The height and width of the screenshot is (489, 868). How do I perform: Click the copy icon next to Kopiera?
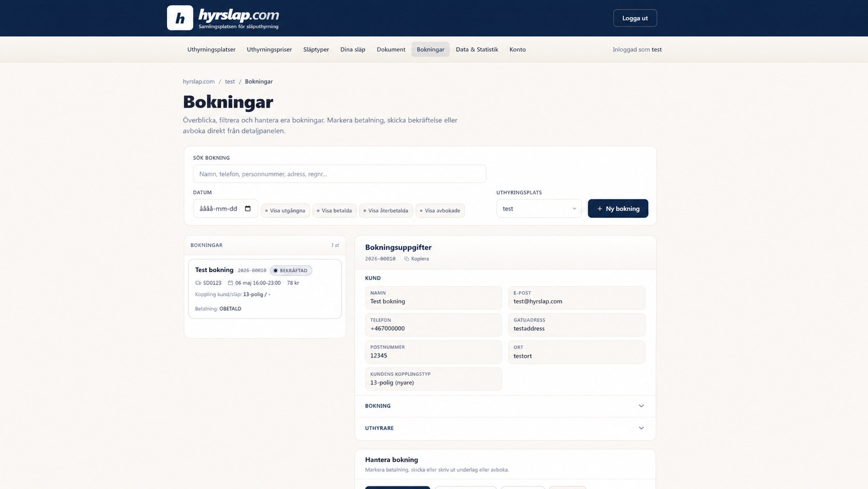(x=406, y=259)
